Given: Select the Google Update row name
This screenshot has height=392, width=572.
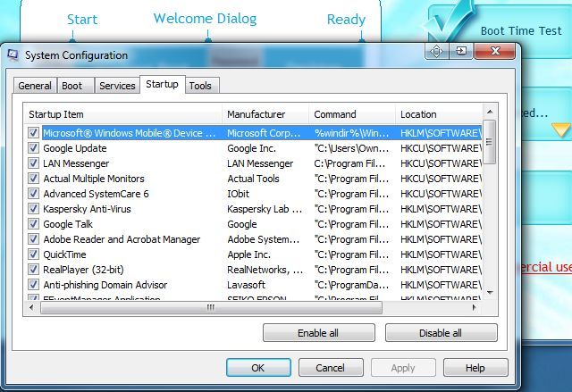Looking at the screenshot, I should [x=75, y=148].
